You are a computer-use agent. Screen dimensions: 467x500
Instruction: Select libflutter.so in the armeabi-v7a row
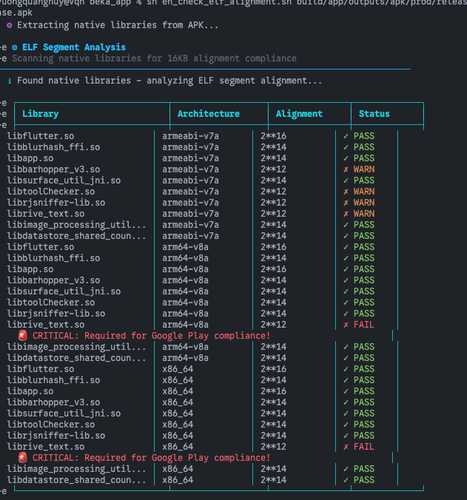[x=41, y=136]
